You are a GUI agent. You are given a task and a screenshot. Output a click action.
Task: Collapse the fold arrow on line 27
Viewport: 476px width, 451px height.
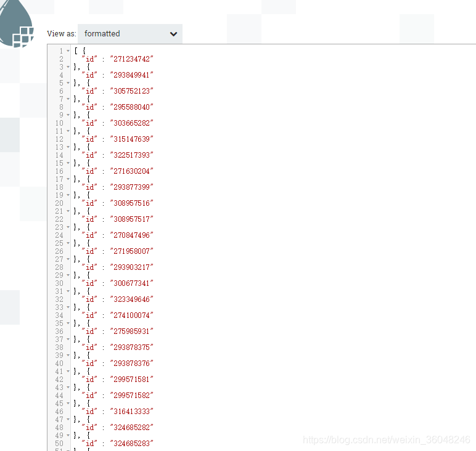pos(68,259)
